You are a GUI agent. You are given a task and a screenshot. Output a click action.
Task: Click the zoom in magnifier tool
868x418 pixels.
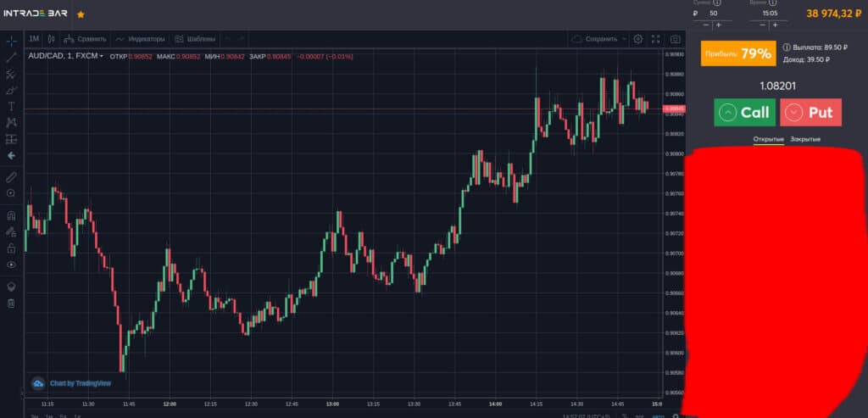click(x=12, y=193)
